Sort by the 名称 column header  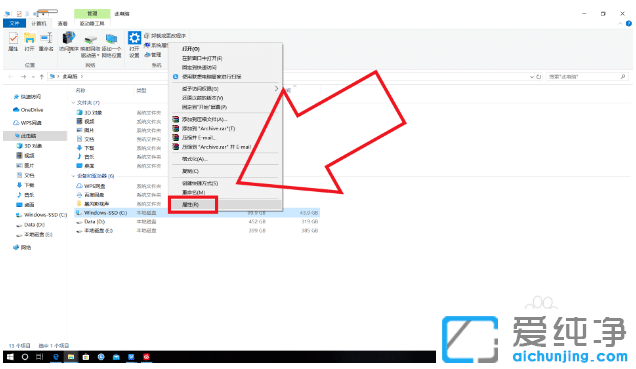point(81,90)
